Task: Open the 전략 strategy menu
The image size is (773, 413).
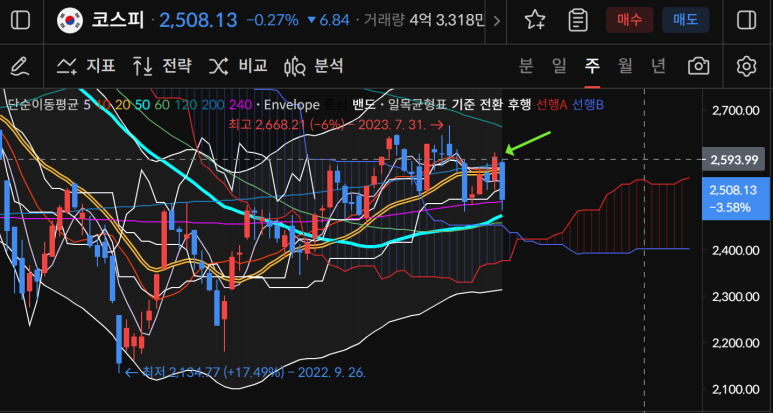Action: (x=162, y=66)
